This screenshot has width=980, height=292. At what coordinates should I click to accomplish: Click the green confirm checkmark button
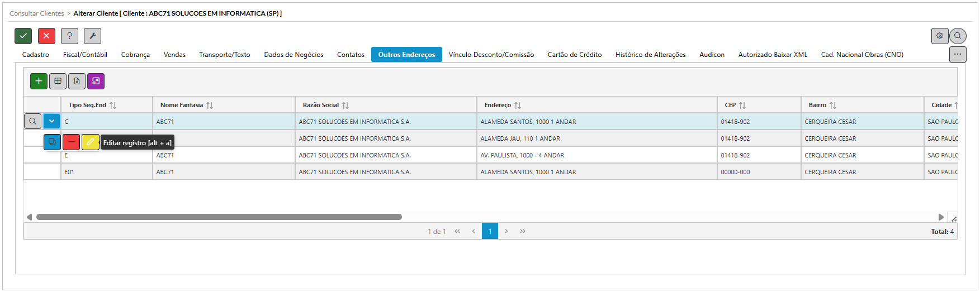click(x=23, y=36)
